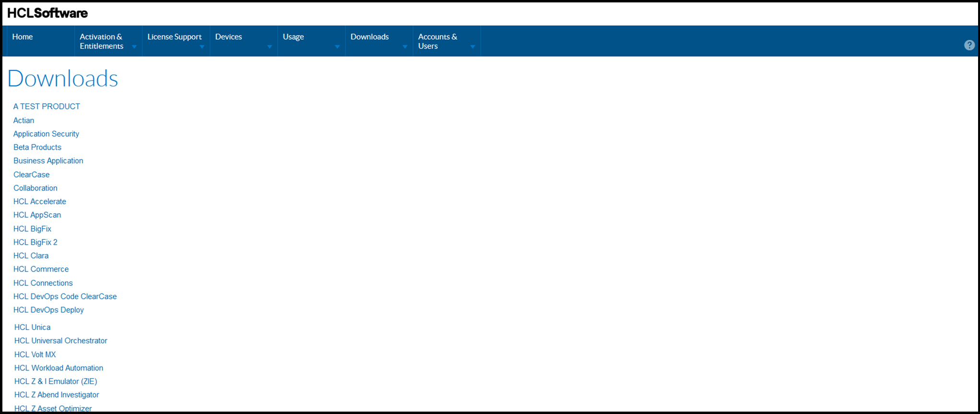This screenshot has width=980, height=414.
Task: Select HCL DevOps Code ClearCase link
Action: (x=65, y=296)
